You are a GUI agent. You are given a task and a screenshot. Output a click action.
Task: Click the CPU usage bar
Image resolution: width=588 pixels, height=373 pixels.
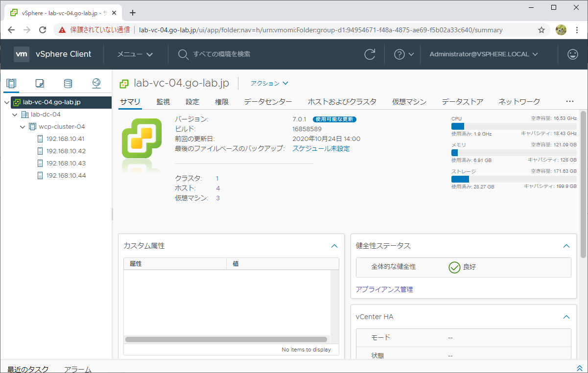pos(514,126)
